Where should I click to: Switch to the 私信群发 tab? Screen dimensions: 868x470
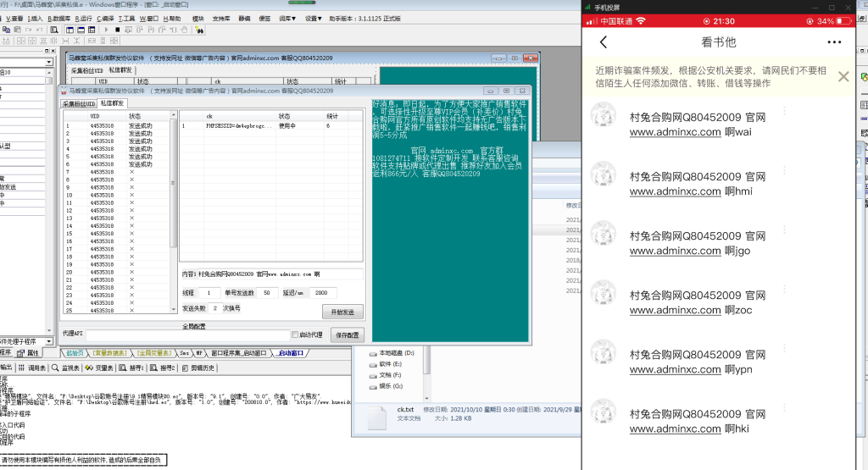[x=112, y=102]
